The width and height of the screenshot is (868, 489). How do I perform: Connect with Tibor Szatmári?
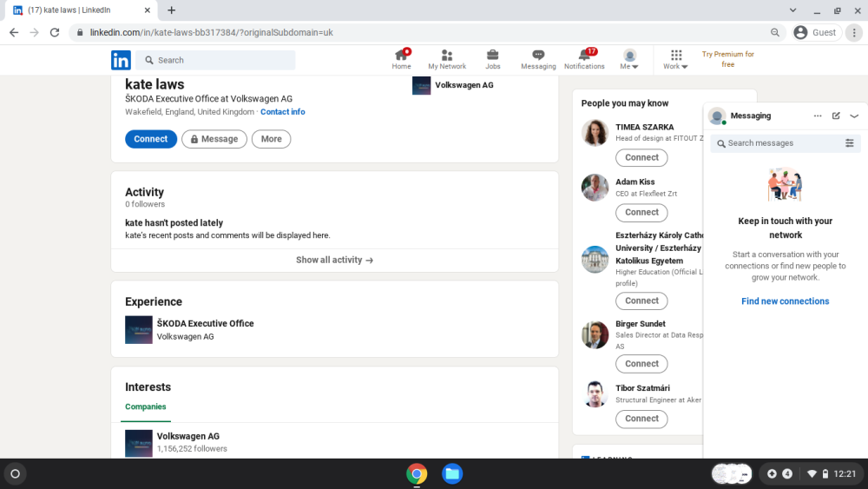pyautogui.click(x=641, y=419)
